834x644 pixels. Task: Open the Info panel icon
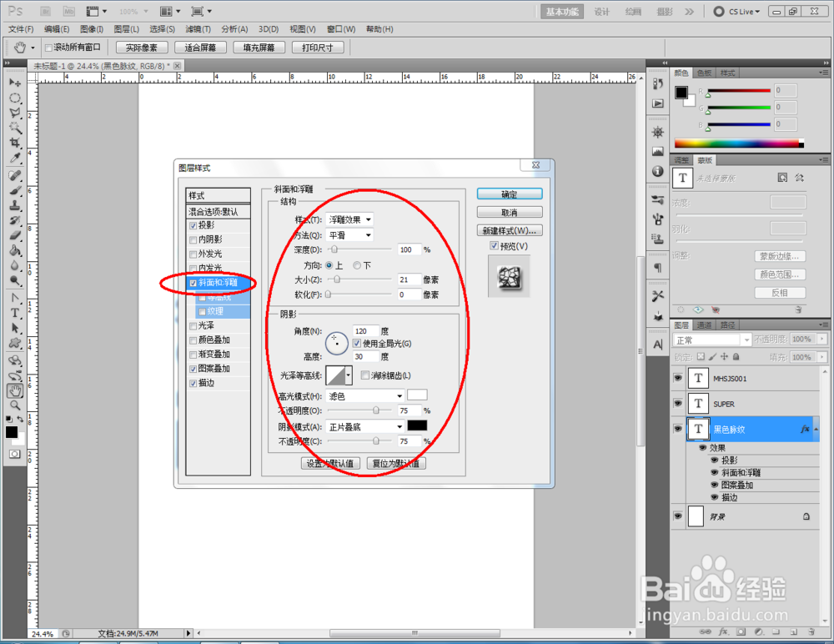(x=658, y=171)
